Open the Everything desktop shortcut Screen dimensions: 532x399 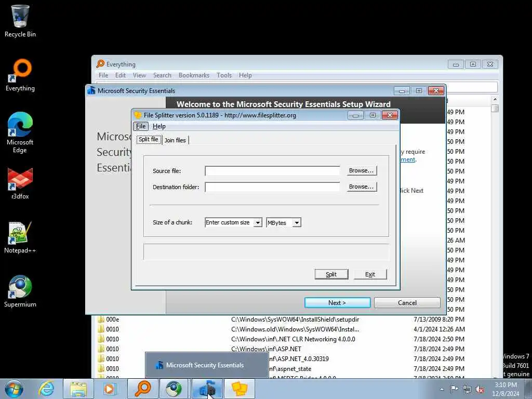pos(20,75)
